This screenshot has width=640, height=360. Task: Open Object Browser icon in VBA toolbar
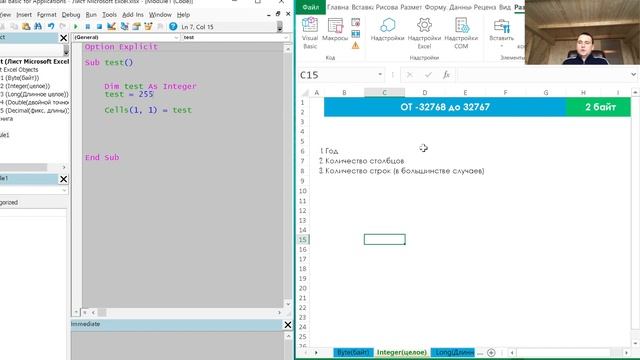point(148,27)
